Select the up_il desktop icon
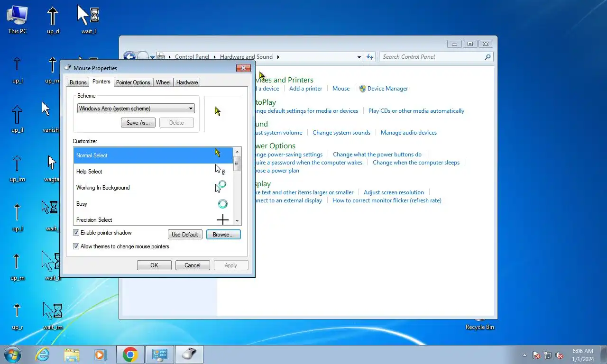The width and height of the screenshot is (607, 364). click(17, 118)
